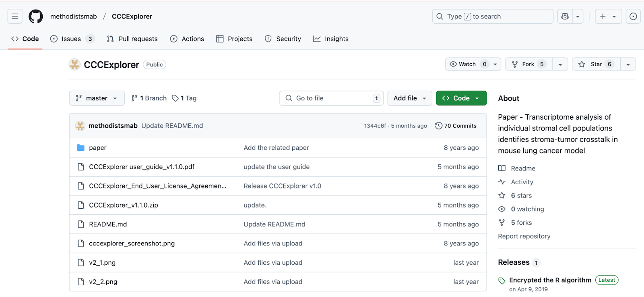The image size is (644, 297).
Task: Click the Report repository link
Action: (524, 236)
